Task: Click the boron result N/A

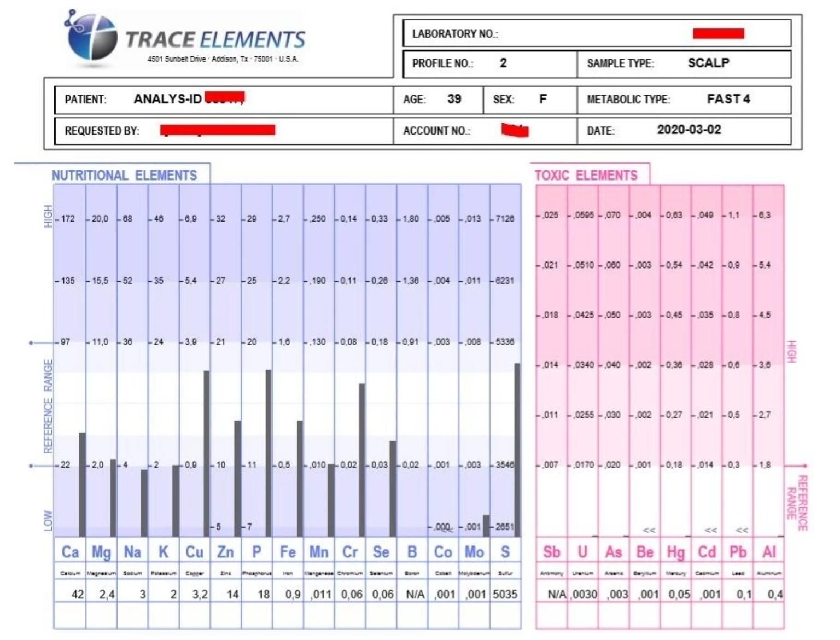Action: (415, 594)
